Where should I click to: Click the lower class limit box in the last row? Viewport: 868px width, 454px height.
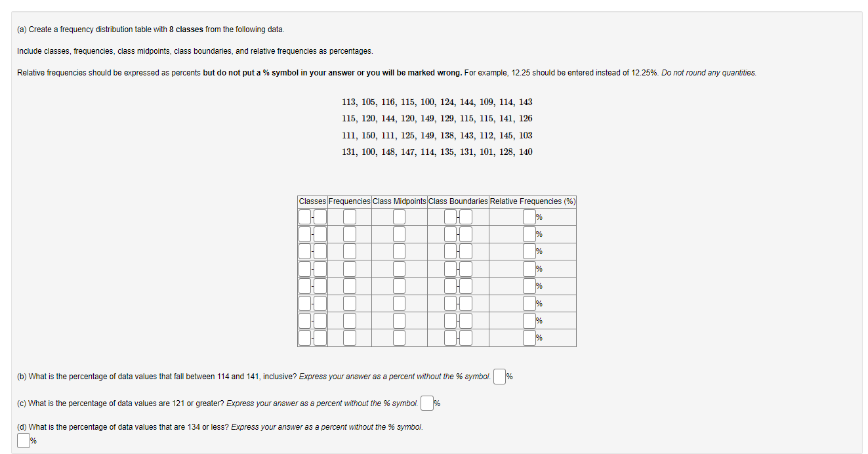point(304,338)
